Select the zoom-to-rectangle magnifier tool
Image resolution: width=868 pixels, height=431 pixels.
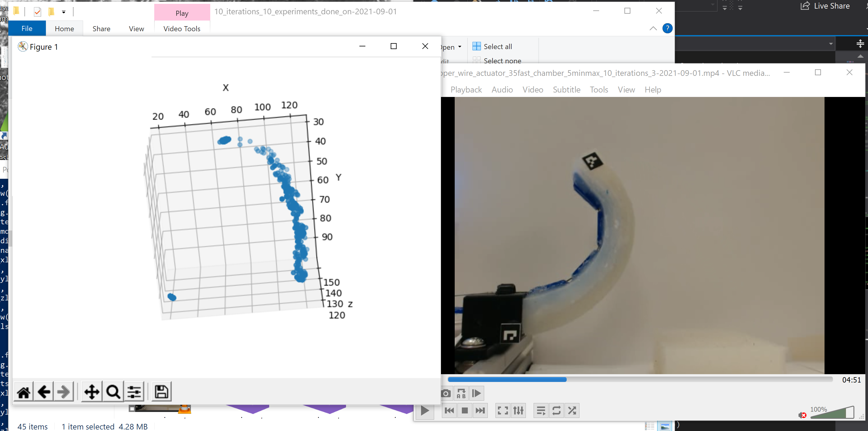113,392
